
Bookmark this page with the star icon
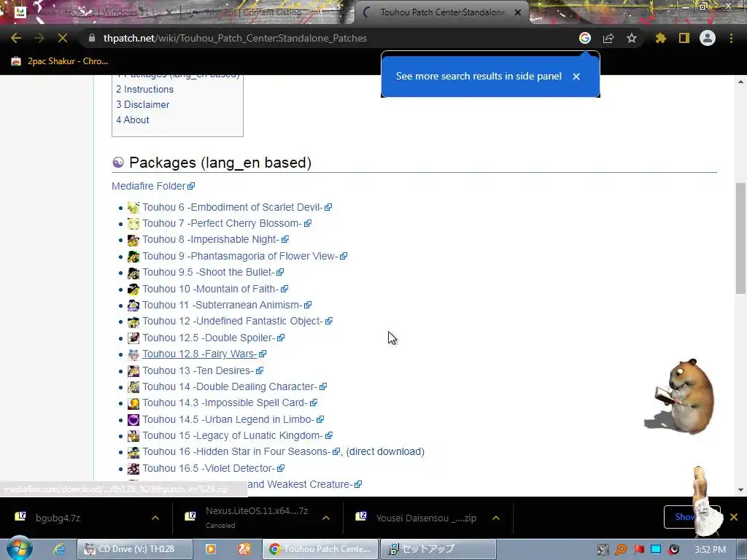pos(632,38)
